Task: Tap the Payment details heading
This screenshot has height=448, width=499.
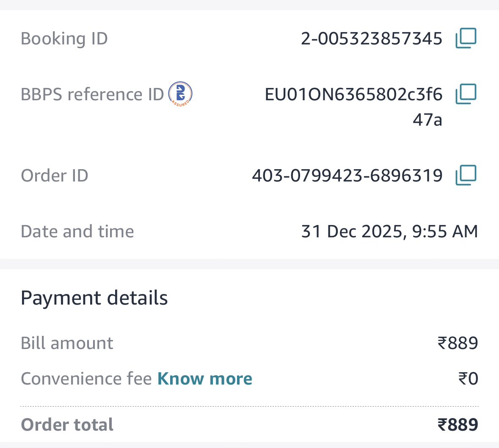Action: pos(94,298)
